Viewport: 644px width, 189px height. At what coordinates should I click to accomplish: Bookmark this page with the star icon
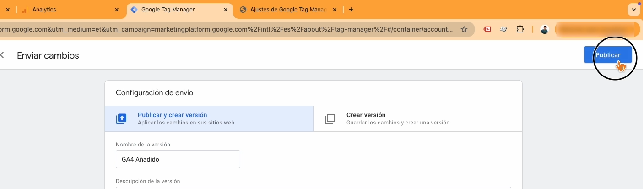pos(464,29)
